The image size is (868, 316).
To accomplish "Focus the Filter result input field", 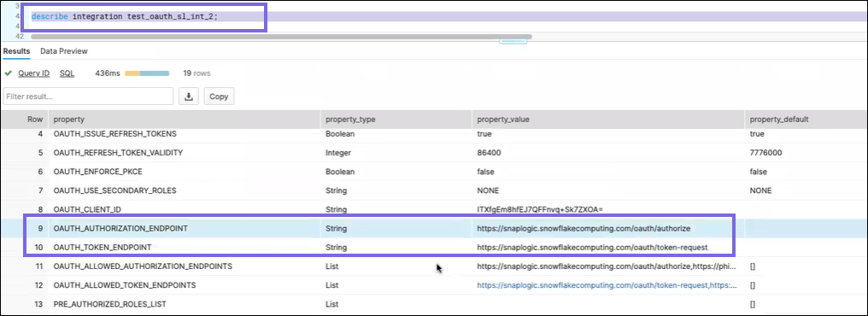I will pyautogui.click(x=88, y=97).
